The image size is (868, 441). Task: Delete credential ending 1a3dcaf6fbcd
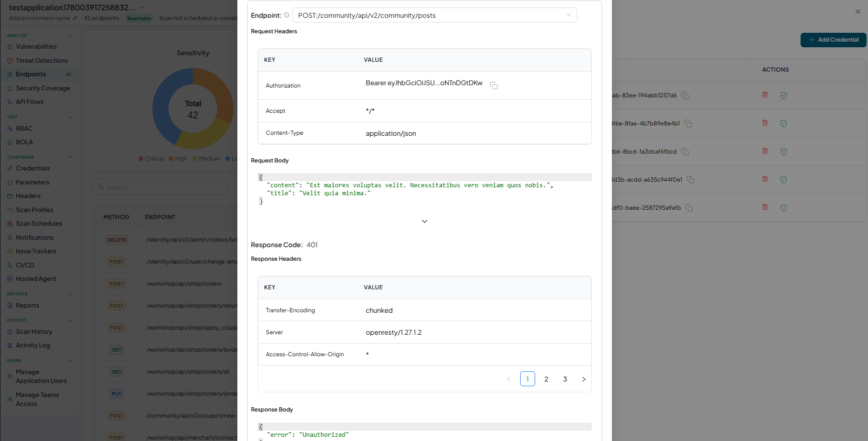[x=765, y=151]
